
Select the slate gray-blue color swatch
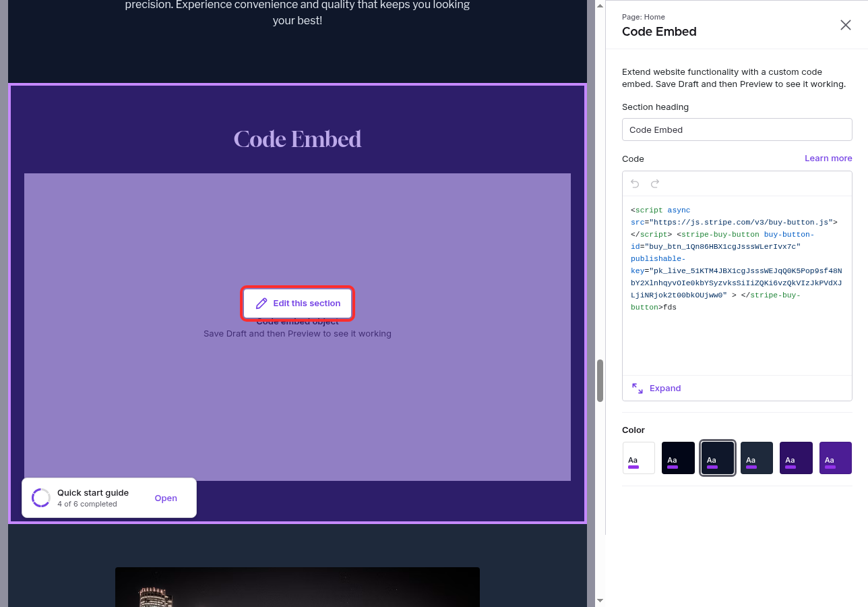point(757,458)
